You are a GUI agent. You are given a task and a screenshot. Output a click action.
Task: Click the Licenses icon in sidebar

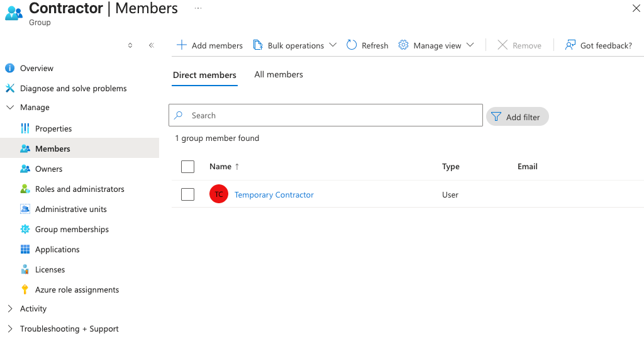25,270
